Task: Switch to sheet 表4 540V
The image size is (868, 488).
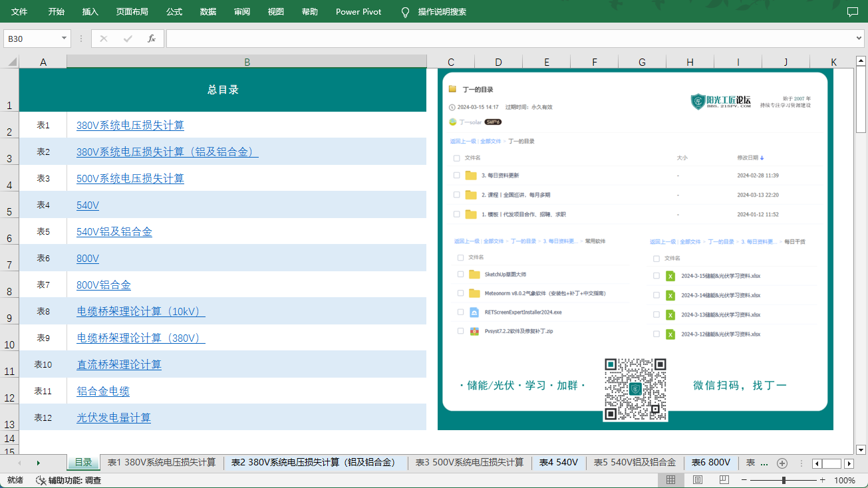Action: 559,463
